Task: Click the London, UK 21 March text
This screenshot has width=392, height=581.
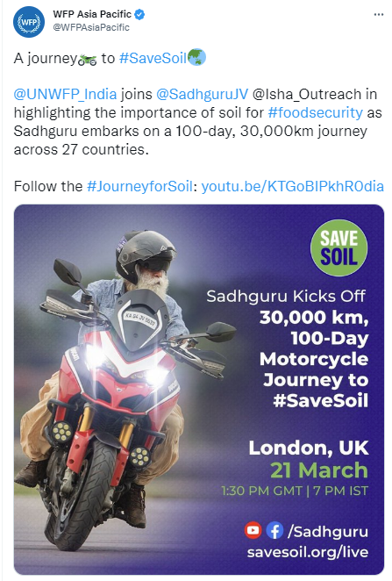Action: coord(309,459)
